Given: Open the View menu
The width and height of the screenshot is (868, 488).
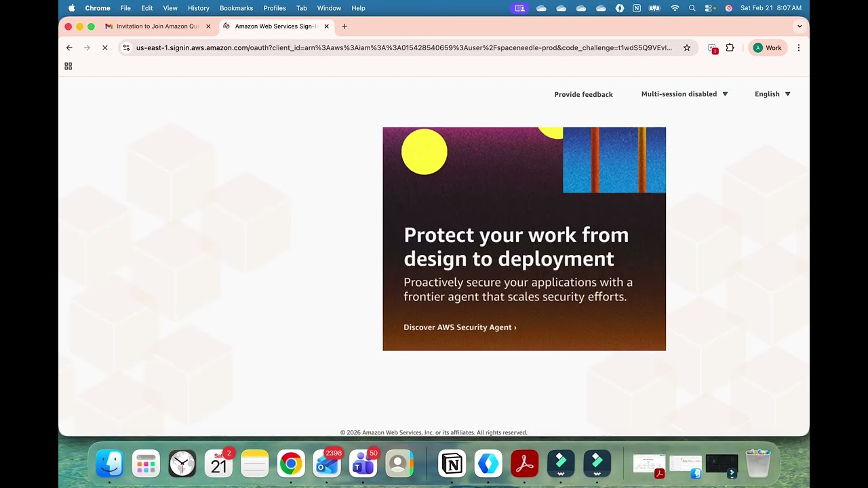Looking at the screenshot, I should click(x=170, y=8).
